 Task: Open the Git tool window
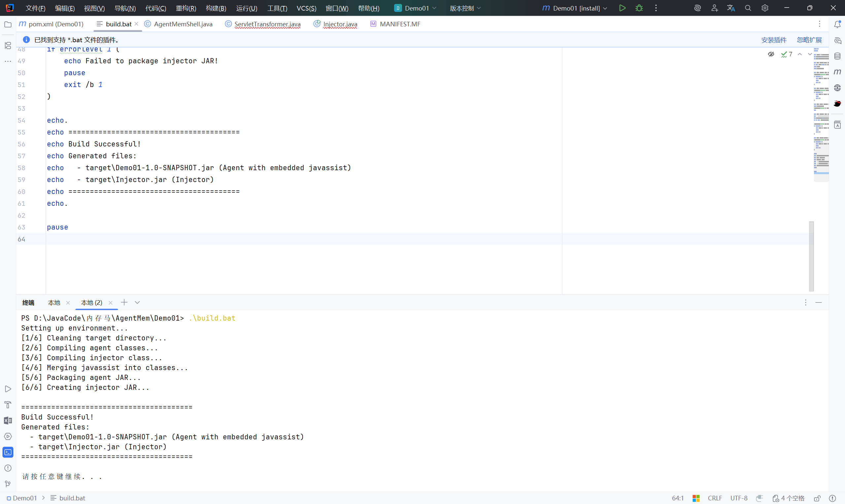[x=8, y=484]
